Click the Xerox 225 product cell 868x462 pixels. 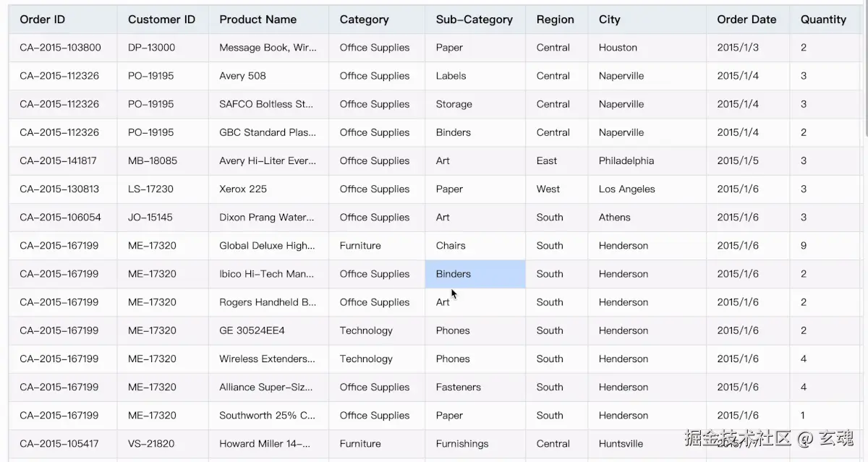point(243,189)
